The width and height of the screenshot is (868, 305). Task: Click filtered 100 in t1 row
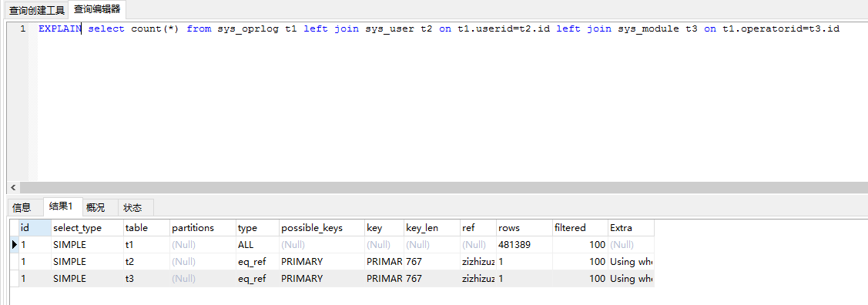click(x=580, y=245)
